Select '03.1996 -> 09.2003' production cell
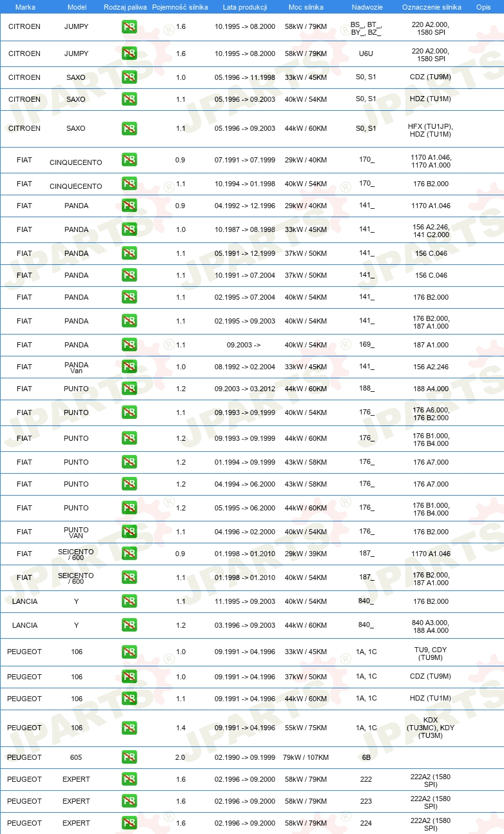Viewport: 504px width, 834px height. pyautogui.click(x=245, y=625)
